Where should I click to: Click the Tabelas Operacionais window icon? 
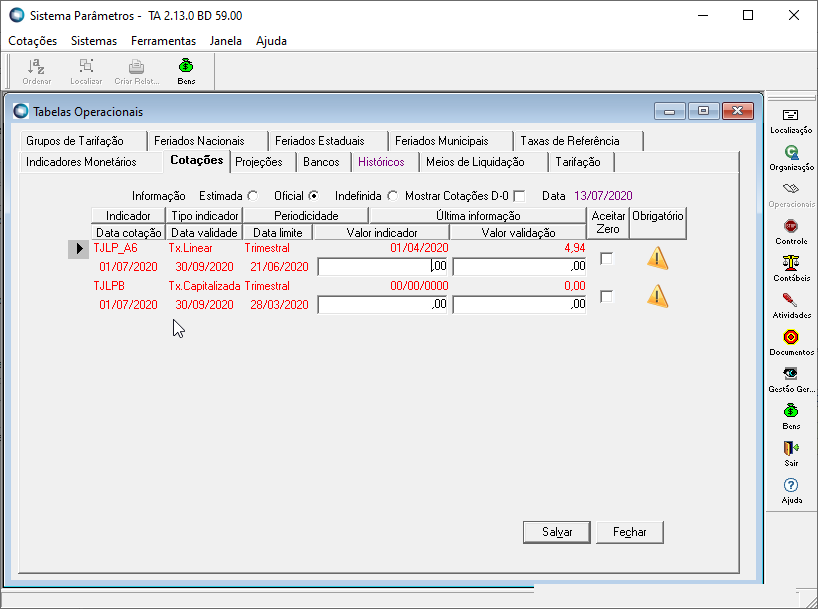coord(21,111)
